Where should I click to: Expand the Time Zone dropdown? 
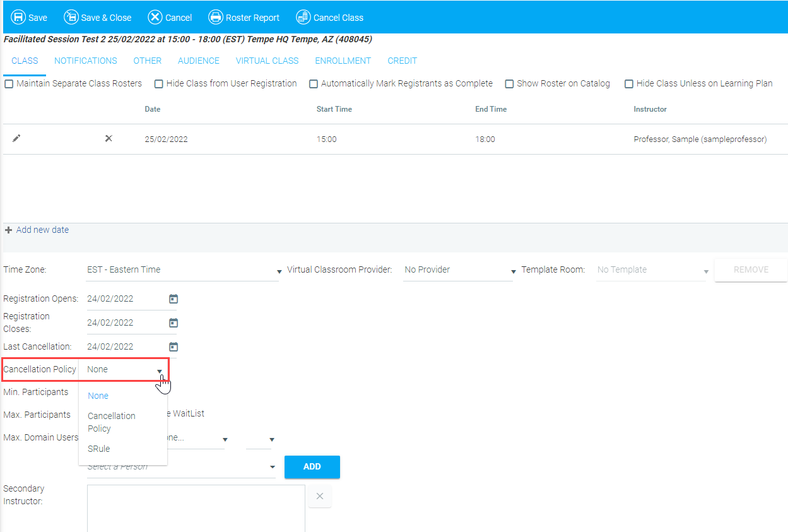(279, 271)
